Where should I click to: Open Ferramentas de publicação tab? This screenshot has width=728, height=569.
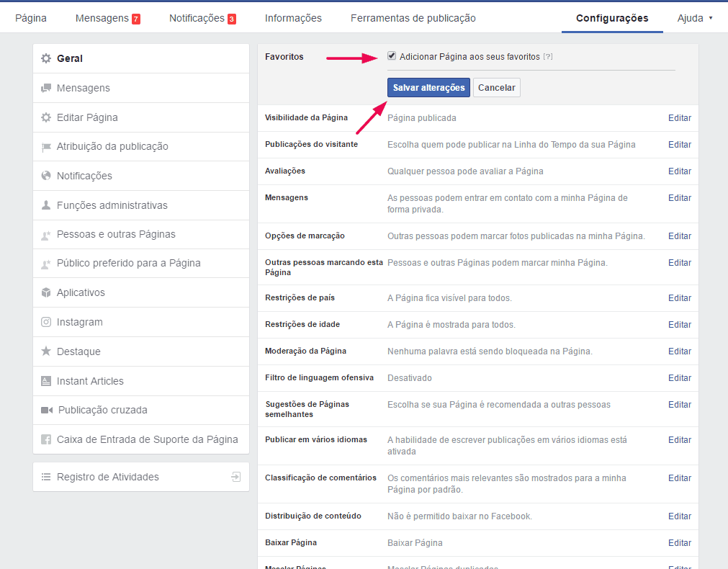pos(413,18)
